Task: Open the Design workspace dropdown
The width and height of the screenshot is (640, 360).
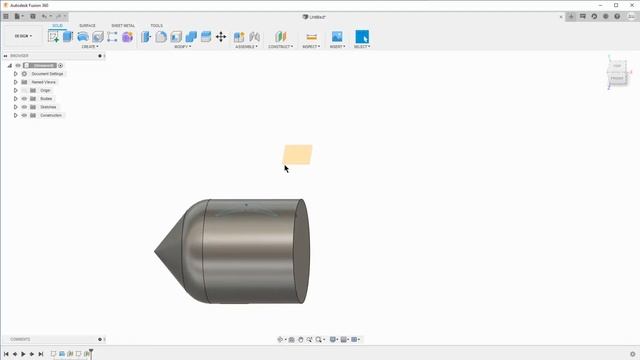Action: [x=23, y=36]
